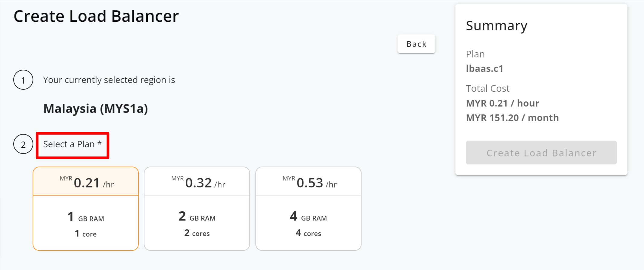Click the 1 GB RAM specification
Image resolution: width=644 pixels, height=270 pixels.
click(x=86, y=217)
